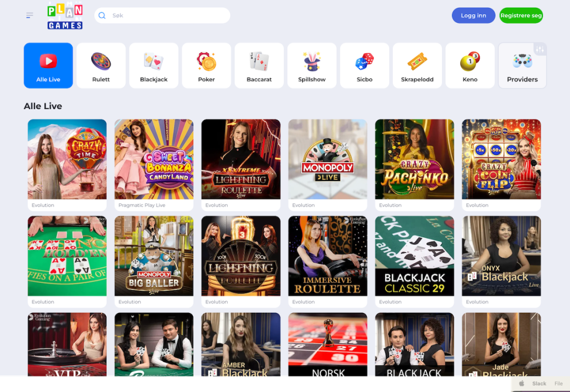Open the Skrapelodd category
The width and height of the screenshot is (570, 392).
417,66
